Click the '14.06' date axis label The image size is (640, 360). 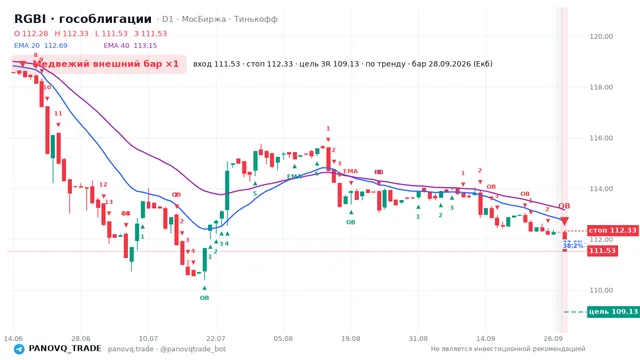[x=13, y=338]
